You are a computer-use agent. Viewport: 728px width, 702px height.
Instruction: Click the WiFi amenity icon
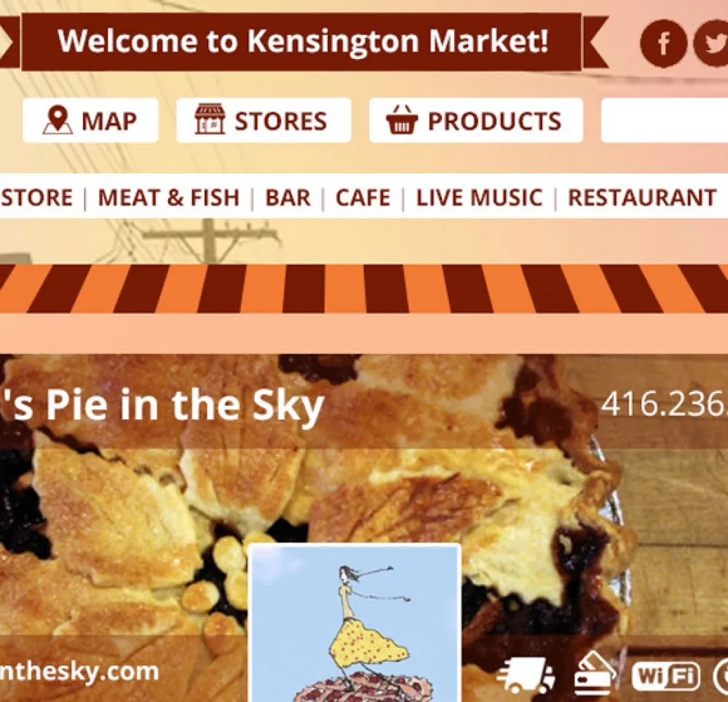(x=665, y=676)
